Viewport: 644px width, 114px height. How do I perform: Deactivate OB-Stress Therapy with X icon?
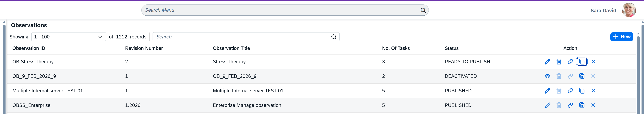(593, 62)
